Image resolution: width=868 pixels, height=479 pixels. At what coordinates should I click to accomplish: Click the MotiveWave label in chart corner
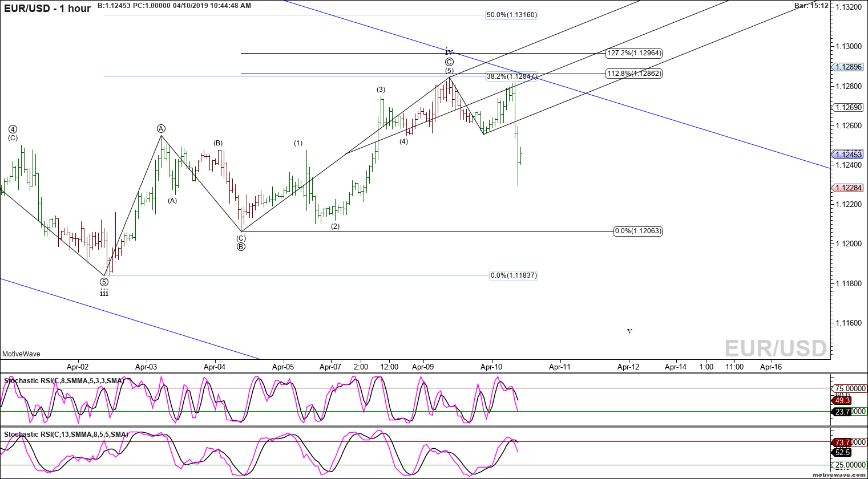[x=21, y=354]
